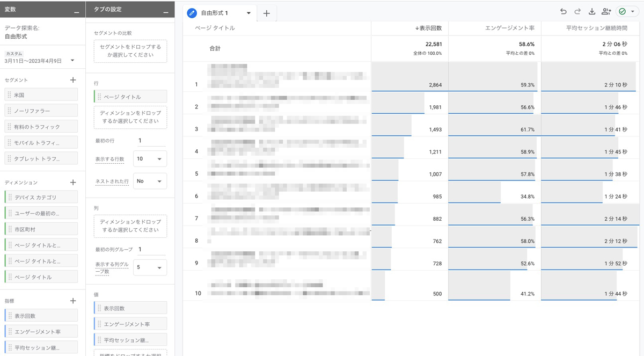Select エンゲージメント率 metric in 変数 panel
Image resolution: width=644 pixels, height=356 pixels.
click(41, 331)
